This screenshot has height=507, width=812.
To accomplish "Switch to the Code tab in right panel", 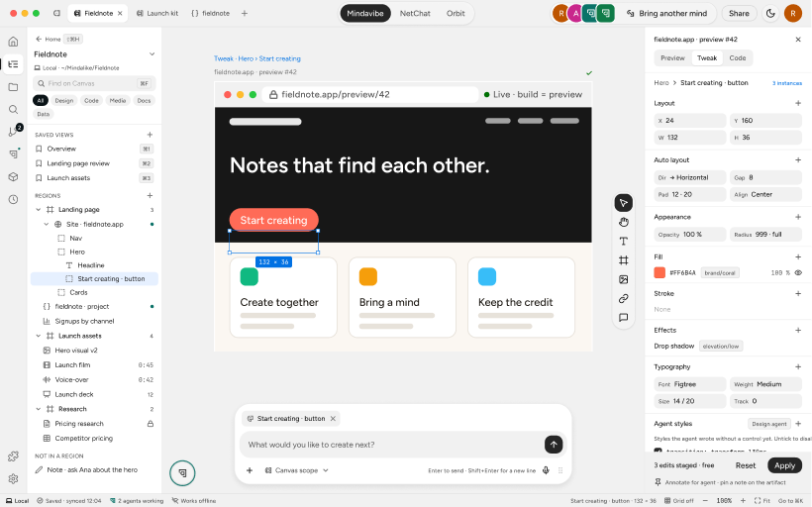I will 738,58.
